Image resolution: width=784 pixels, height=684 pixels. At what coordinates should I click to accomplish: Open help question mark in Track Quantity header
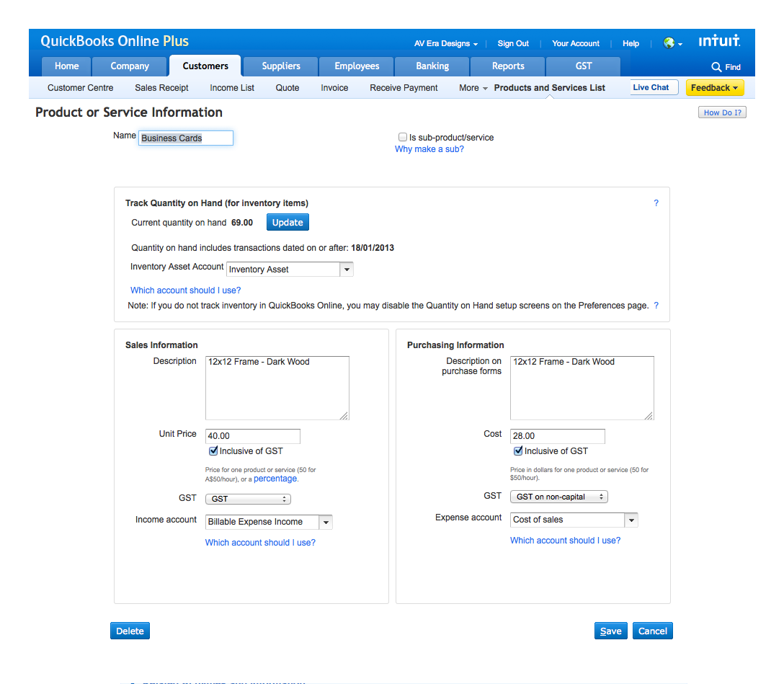(x=656, y=203)
